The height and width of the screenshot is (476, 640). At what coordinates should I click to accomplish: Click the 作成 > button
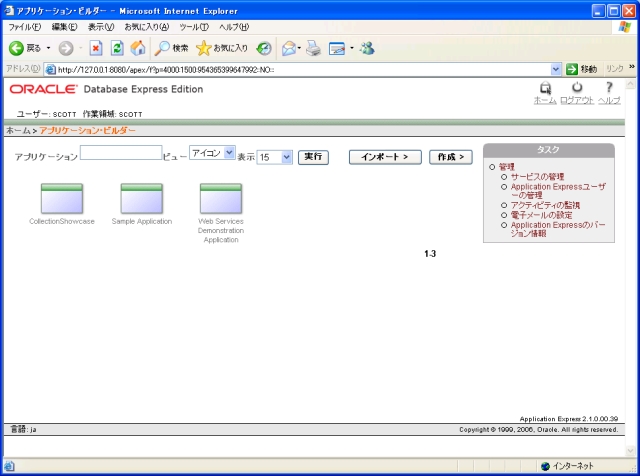(451, 157)
